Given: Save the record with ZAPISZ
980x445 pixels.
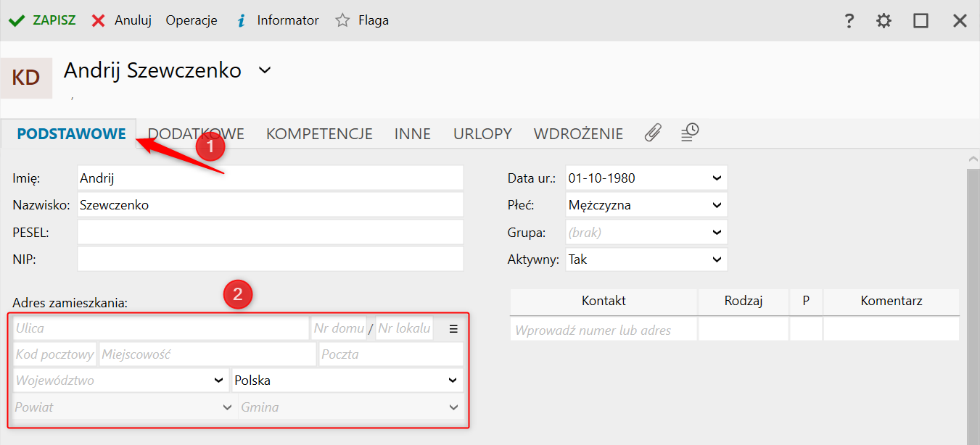Looking at the screenshot, I should tap(42, 20).
